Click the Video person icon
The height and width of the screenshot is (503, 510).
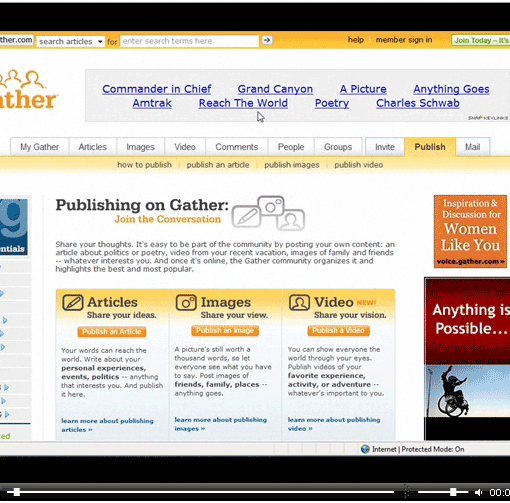[x=299, y=302]
